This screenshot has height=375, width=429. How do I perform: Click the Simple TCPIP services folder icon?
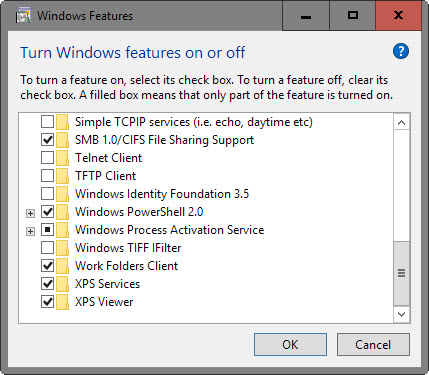[x=62, y=122]
